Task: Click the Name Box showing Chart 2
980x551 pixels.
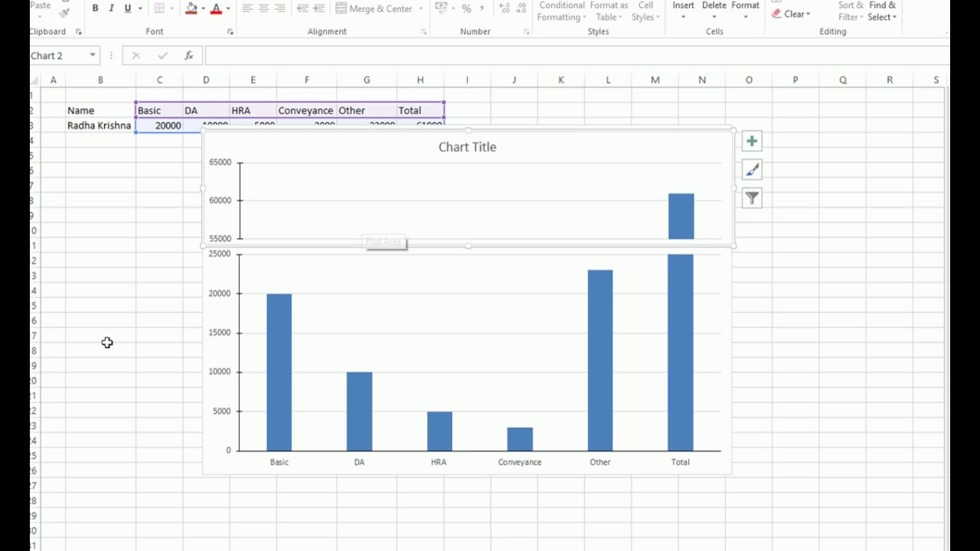Action: [58, 56]
